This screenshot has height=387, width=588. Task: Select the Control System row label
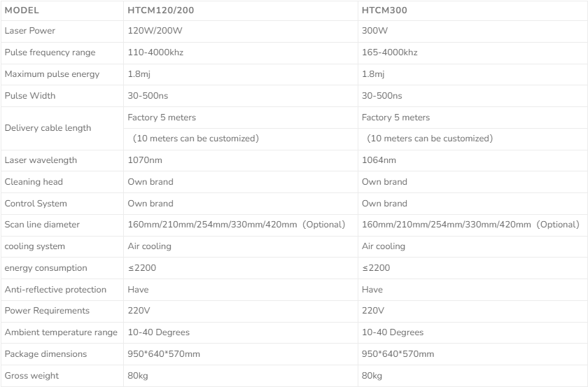point(36,204)
